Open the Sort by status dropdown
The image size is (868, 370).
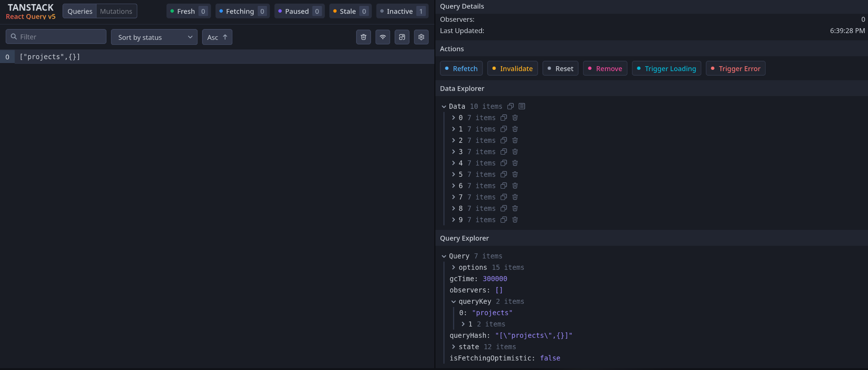[154, 37]
